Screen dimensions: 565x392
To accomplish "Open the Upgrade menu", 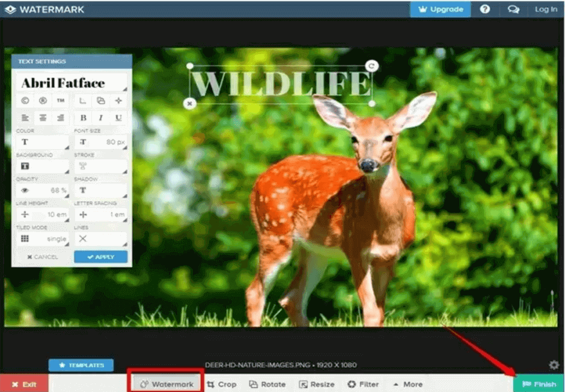I will pos(441,9).
